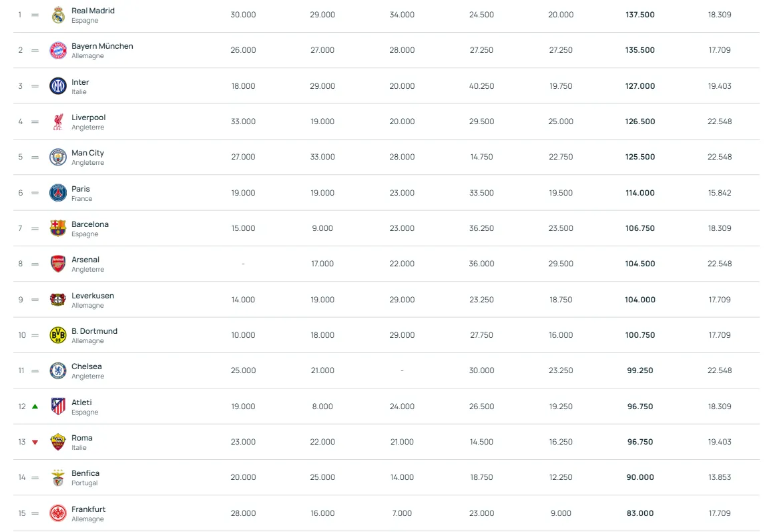Click the Leverkusen club logo
Screen dimensions: 769x532
click(x=58, y=300)
